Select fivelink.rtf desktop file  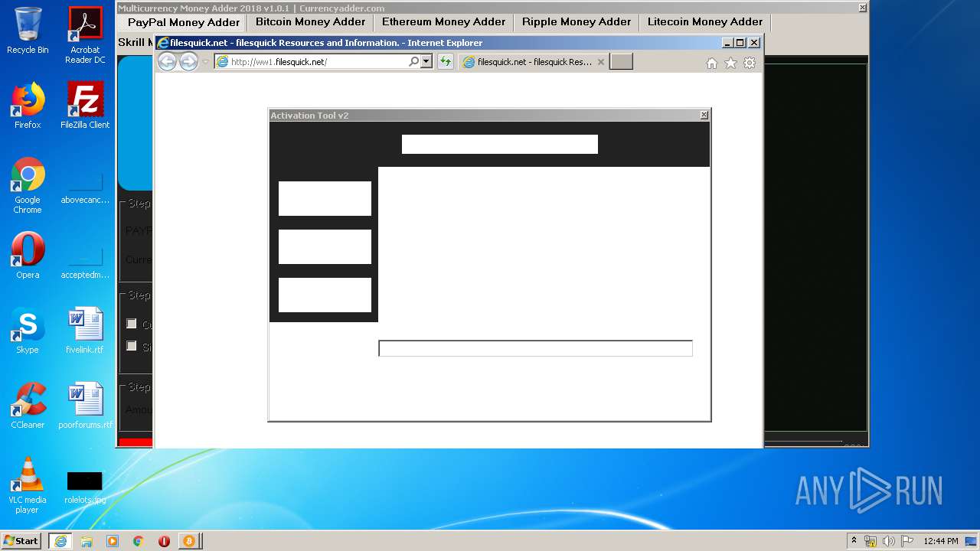(x=85, y=331)
